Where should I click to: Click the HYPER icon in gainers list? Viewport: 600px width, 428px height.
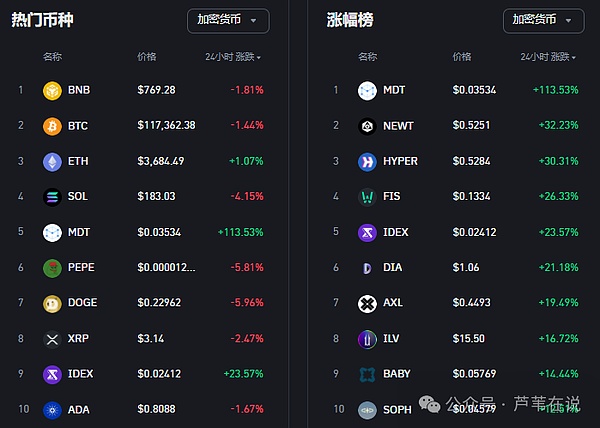click(367, 162)
